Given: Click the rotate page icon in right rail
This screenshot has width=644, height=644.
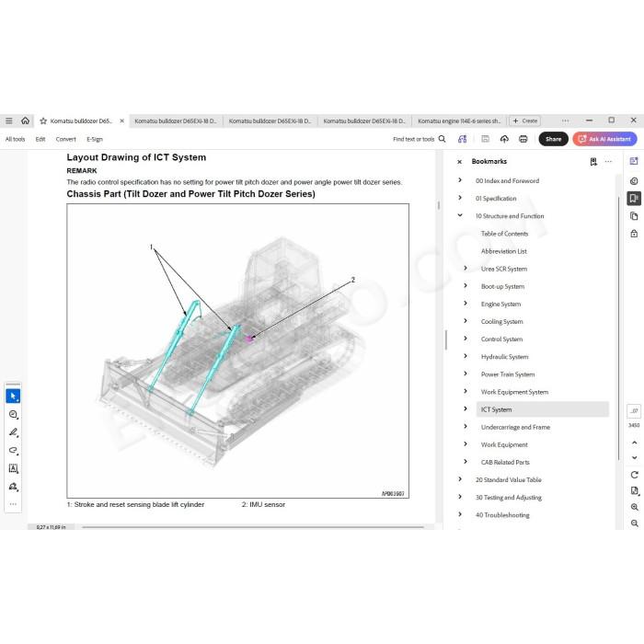Looking at the screenshot, I should [634, 475].
